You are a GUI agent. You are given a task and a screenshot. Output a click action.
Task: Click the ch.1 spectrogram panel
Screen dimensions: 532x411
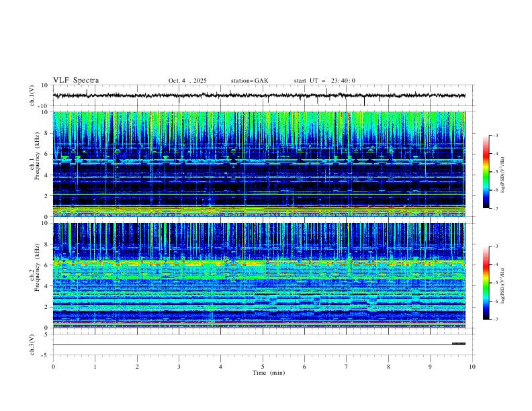259,164
